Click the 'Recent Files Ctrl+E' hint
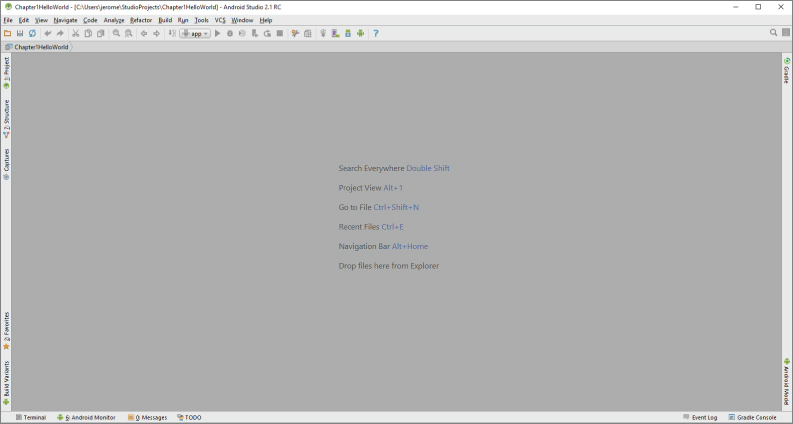The image size is (793, 424). [371, 227]
